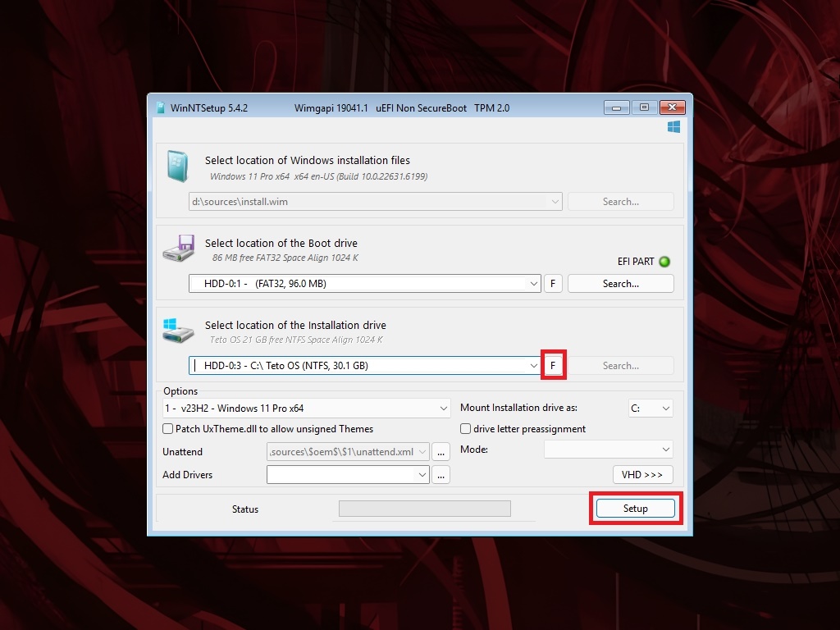Image resolution: width=840 pixels, height=630 pixels.
Task: Click 'Mount Installation drive as:' label
Action: [x=518, y=408]
